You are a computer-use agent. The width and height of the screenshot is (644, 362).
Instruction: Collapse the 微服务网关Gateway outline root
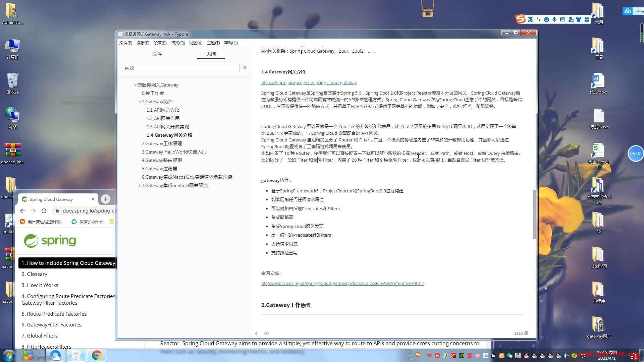click(x=135, y=85)
